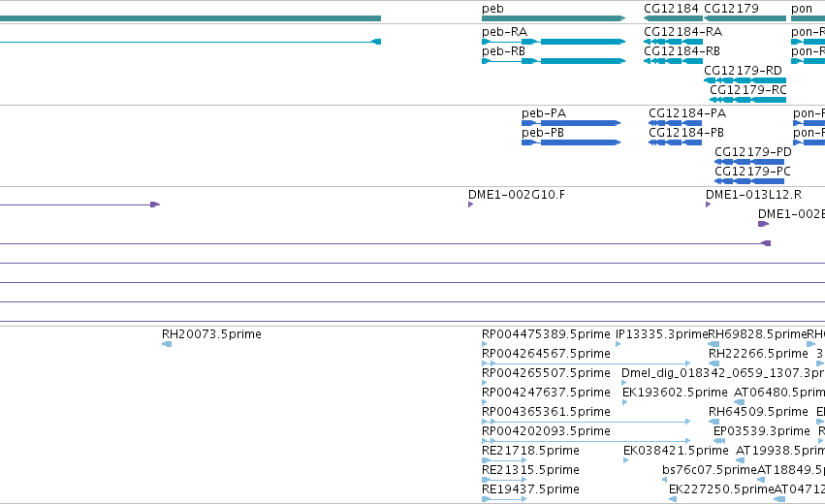
Task: Open EST RE19437.5prime
Action: pyautogui.click(x=530, y=489)
